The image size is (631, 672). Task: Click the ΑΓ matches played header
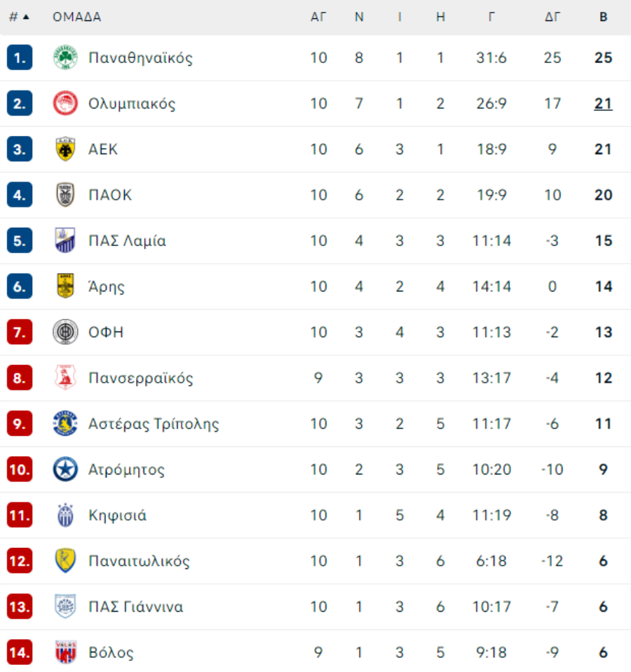pos(318,17)
